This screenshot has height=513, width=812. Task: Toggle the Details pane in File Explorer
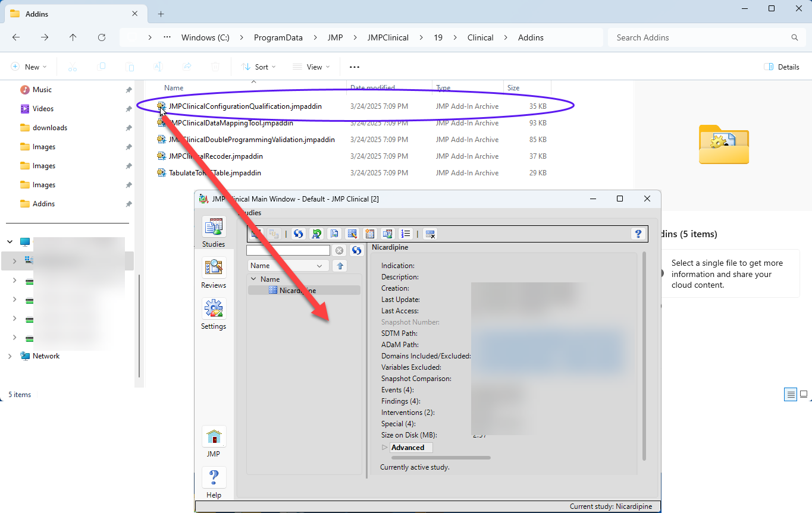point(782,67)
